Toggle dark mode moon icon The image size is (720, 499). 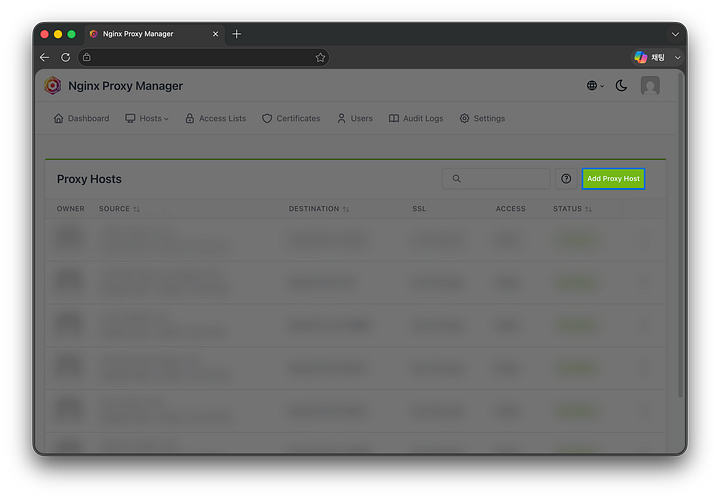(x=621, y=86)
